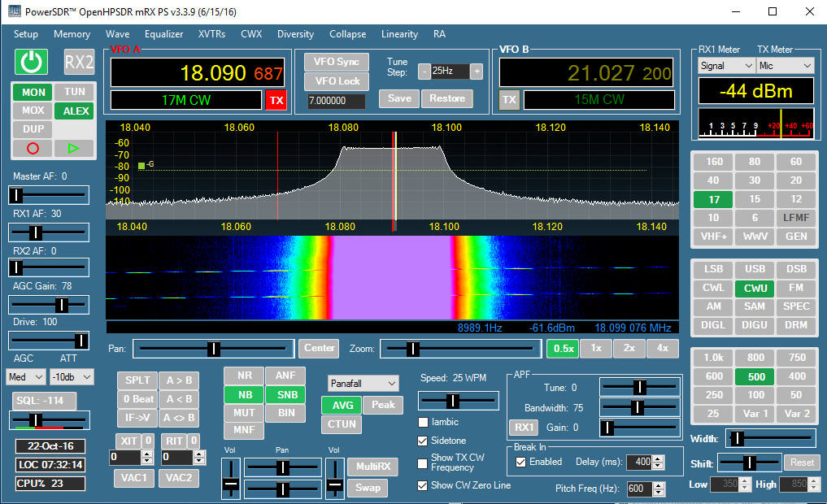827x504 pixels.
Task: Open the Panafall display mode dropdown
Action: [x=363, y=383]
